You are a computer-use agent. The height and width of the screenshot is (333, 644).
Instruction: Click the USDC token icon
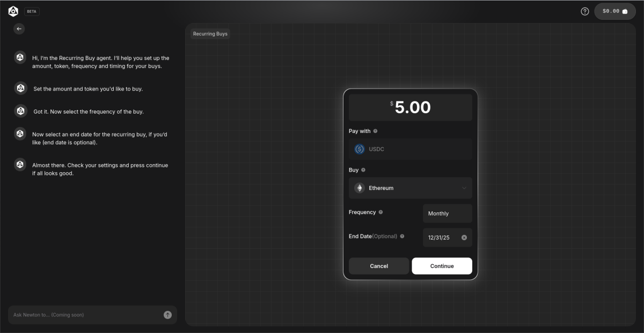(x=360, y=149)
